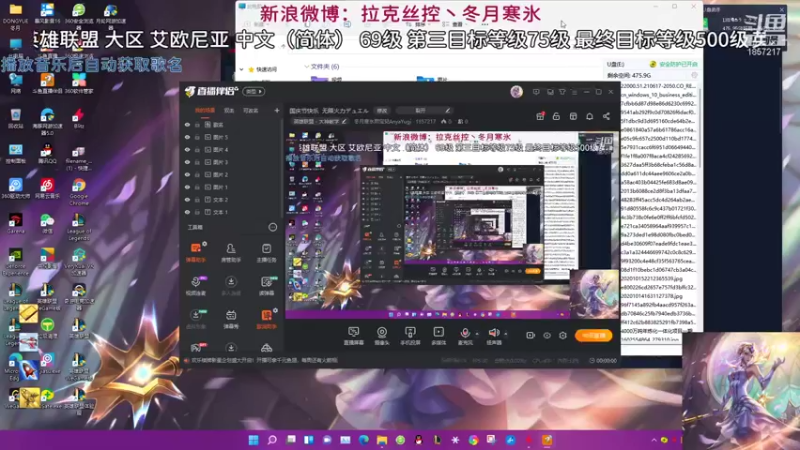The width and height of the screenshot is (800, 450).
Task: Open Windows Start menu
Action: (x=254, y=440)
